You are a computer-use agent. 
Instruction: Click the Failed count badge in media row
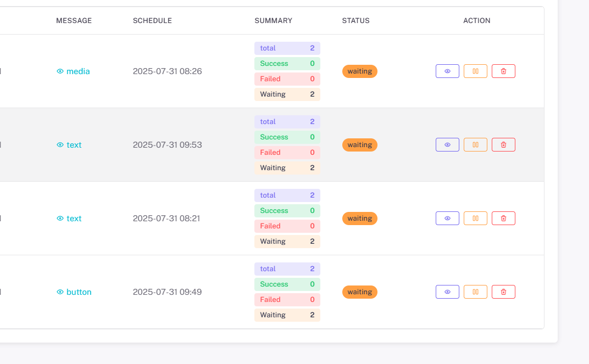pos(287,79)
